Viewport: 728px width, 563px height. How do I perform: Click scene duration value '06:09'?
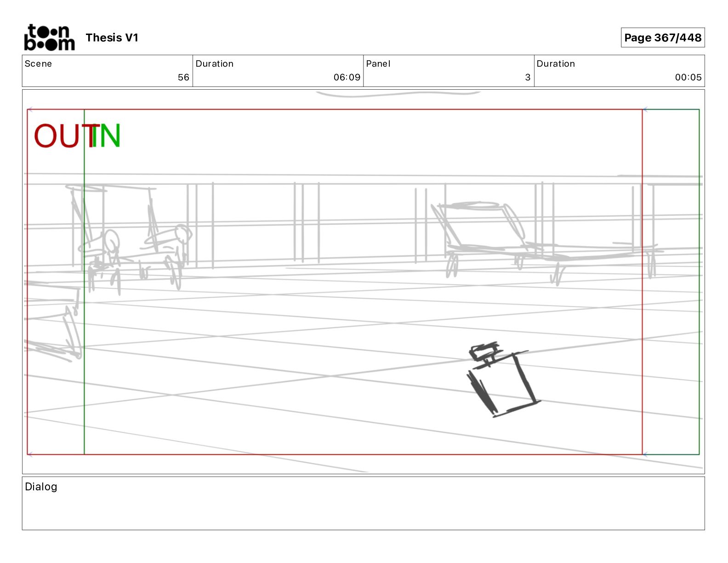pyautogui.click(x=347, y=77)
